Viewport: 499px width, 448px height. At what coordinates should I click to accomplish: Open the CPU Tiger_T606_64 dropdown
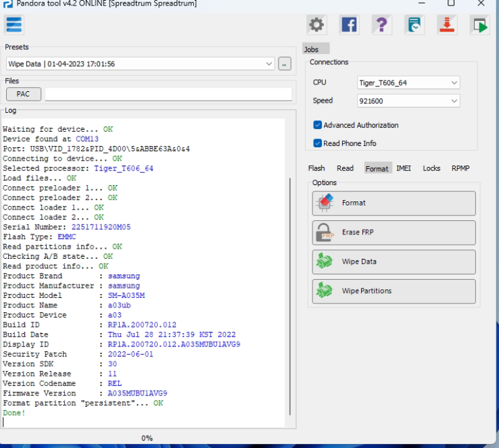[408, 82]
